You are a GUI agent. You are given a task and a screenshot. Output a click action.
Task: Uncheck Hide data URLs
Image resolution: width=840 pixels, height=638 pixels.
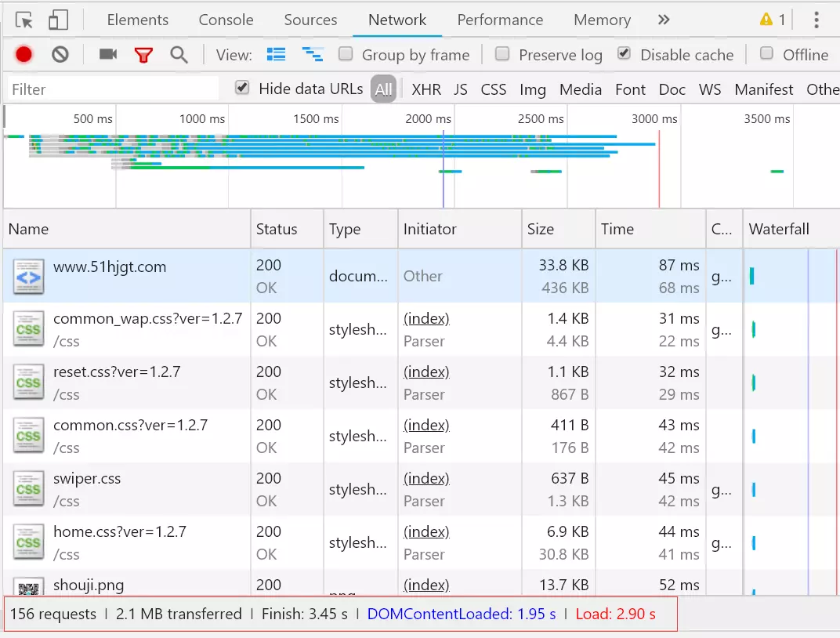click(242, 88)
